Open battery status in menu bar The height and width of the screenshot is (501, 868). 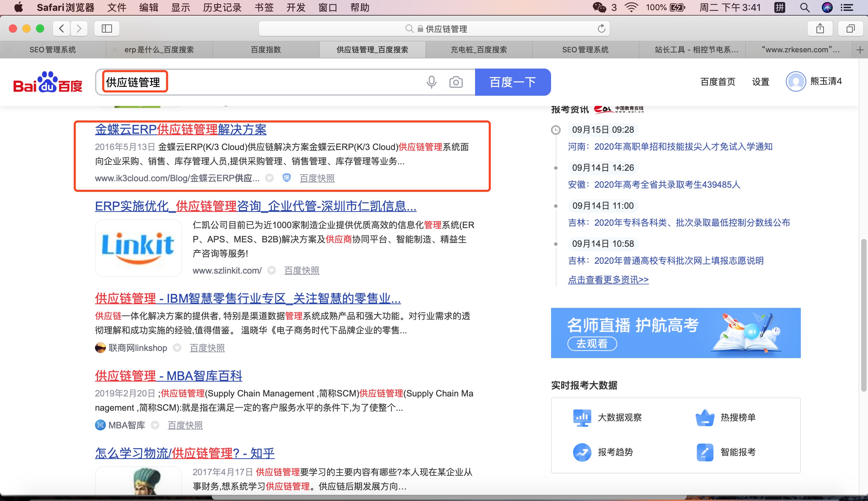[678, 7]
